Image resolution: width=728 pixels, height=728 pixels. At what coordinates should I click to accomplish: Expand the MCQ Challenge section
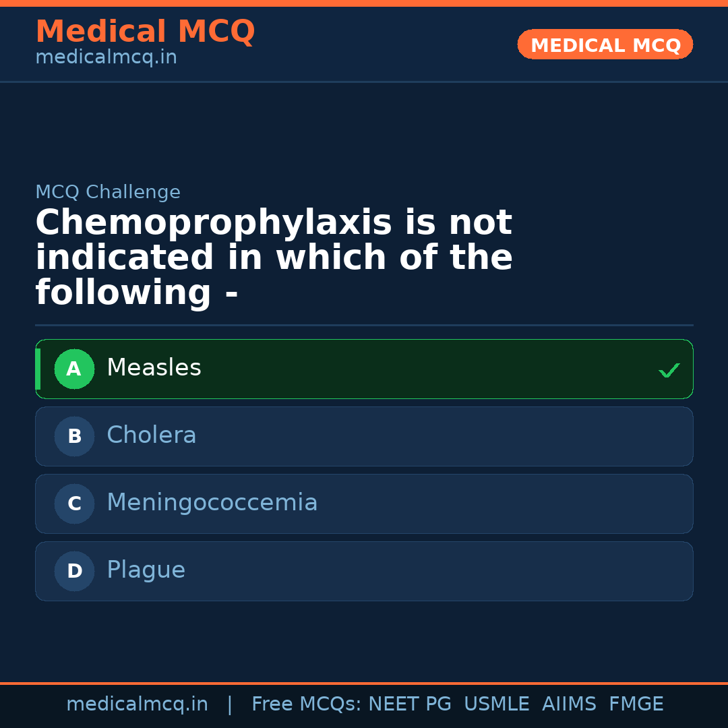[108, 191]
